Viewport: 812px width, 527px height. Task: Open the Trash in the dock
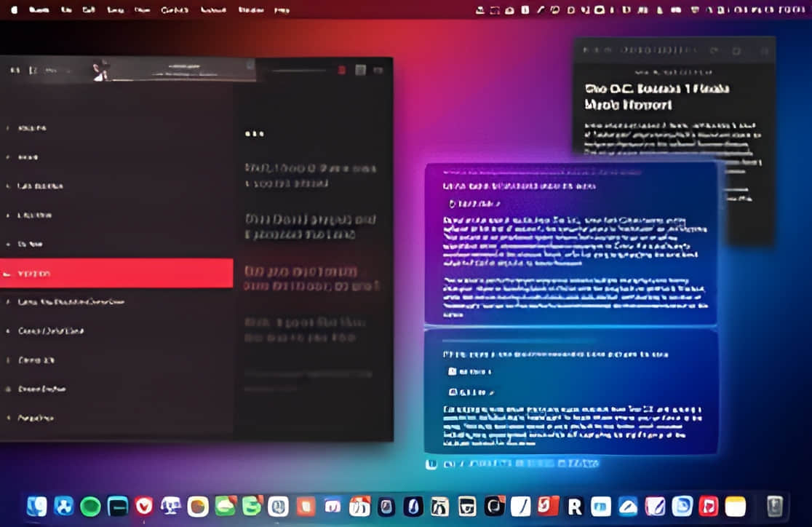point(775,506)
